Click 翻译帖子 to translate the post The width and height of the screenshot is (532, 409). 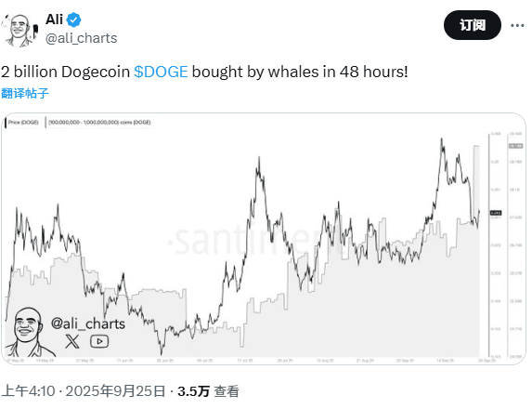point(25,93)
